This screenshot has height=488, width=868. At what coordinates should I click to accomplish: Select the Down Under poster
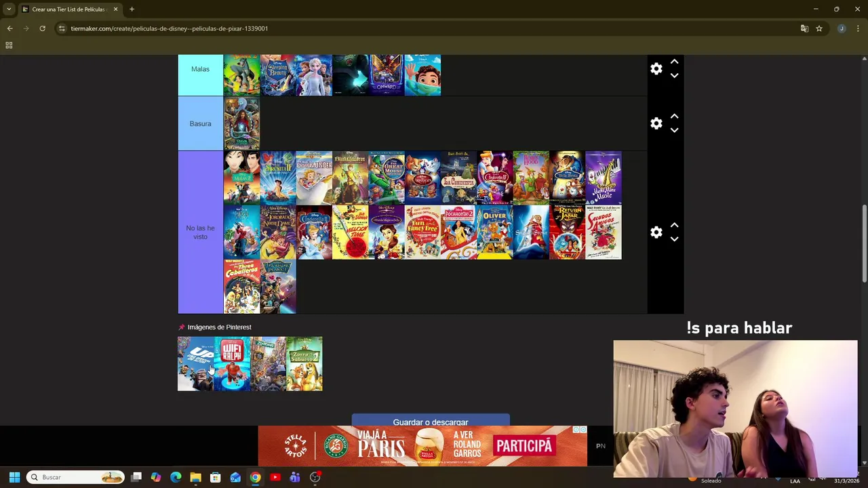tap(314, 178)
